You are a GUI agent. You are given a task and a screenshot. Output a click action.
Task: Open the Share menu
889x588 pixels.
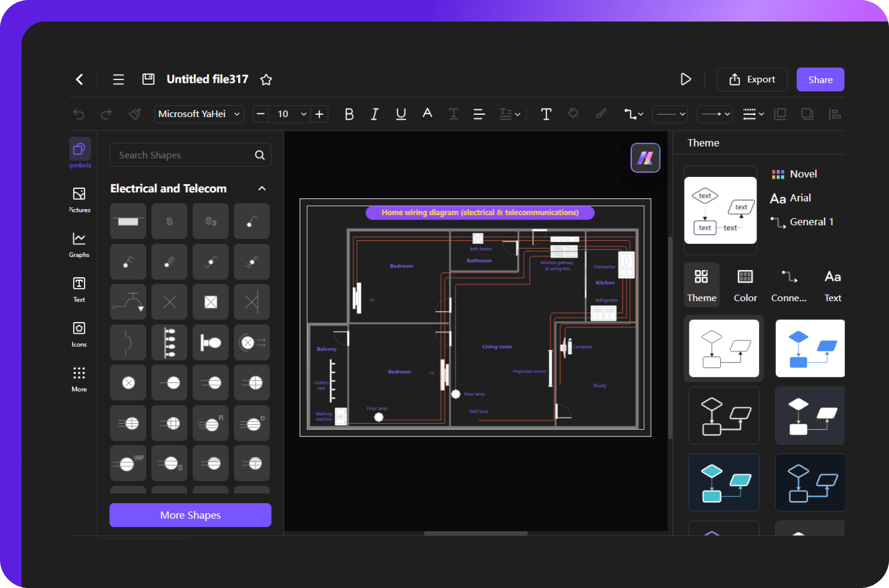coord(820,79)
